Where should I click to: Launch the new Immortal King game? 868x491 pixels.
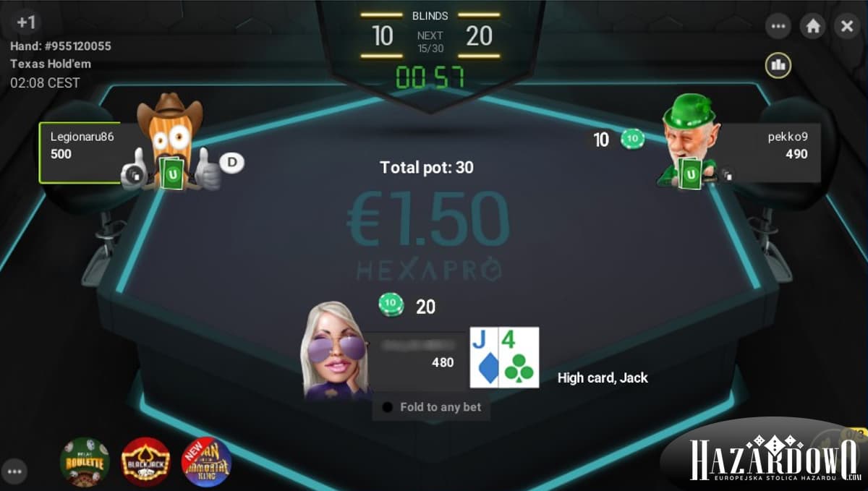pos(206,461)
